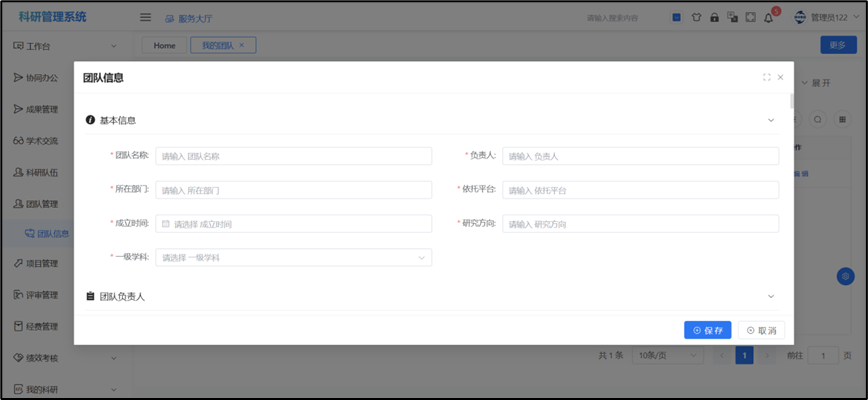The image size is (868, 400).
Task: Expand the 团队负责人 section
Action: click(770, 296)
